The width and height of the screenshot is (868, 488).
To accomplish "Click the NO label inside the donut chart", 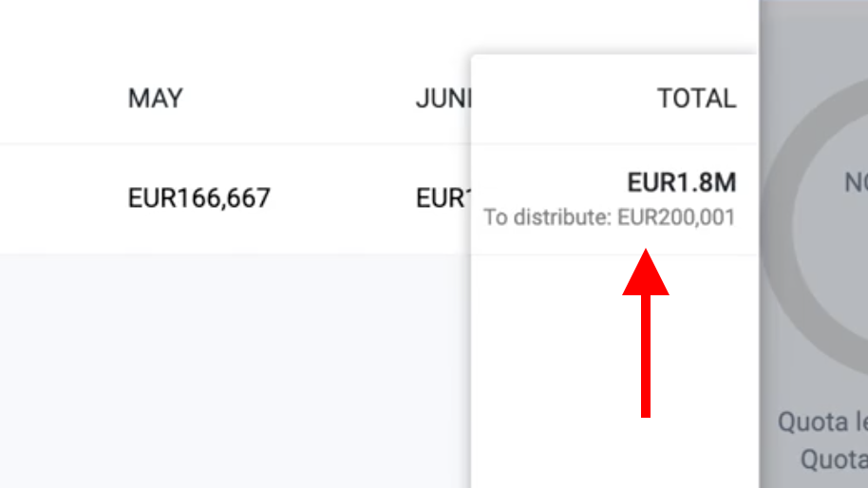I will point(856,182).
